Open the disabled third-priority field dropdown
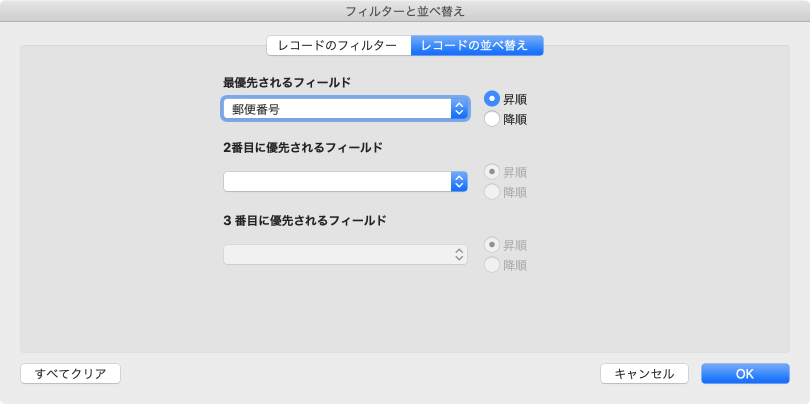810x404 pixels. click(336, 254)
